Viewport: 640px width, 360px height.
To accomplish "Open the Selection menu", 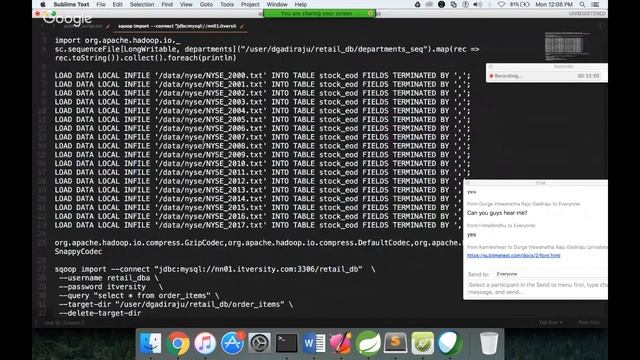I will click(x=142, y=4).
